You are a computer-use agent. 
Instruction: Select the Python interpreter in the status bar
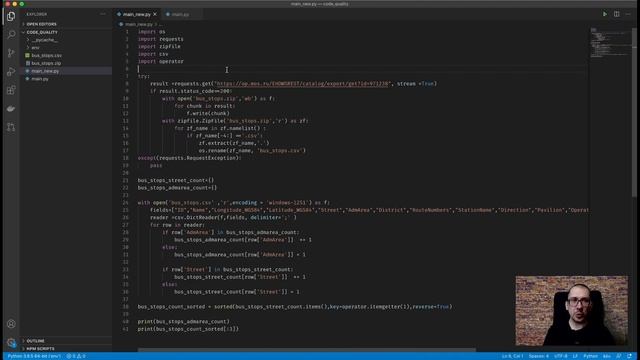point(34,356)
